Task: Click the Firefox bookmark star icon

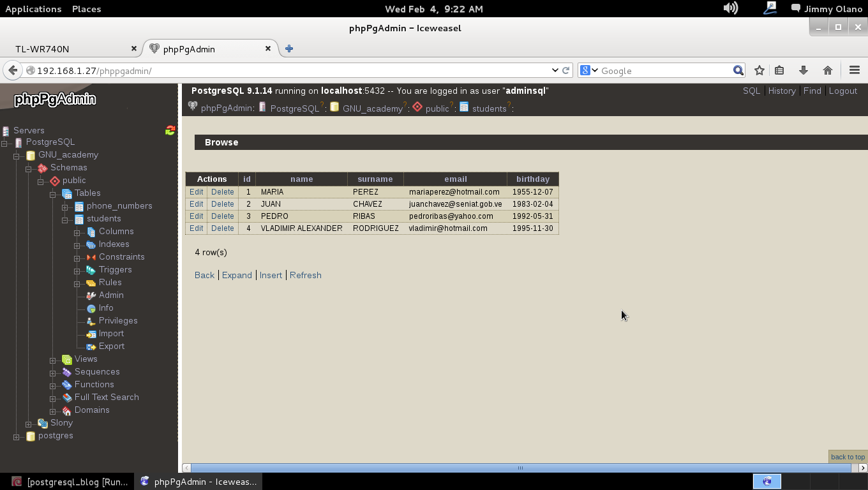Action: pyautogui.click(x=759, y=71)
